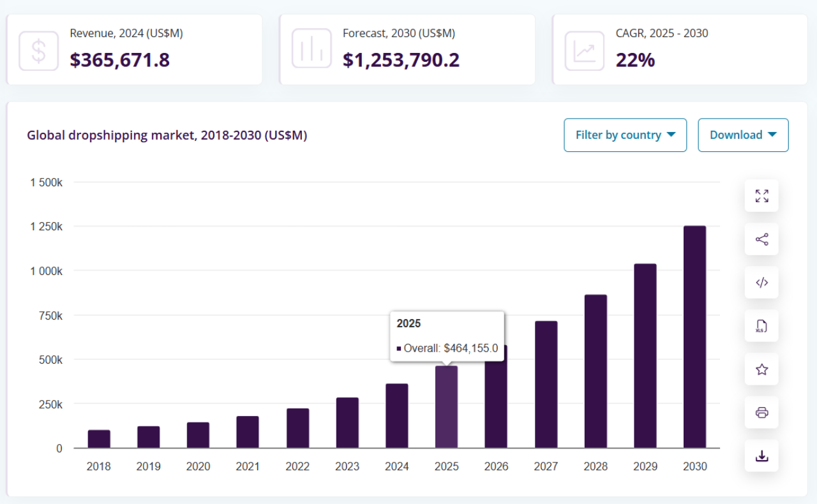
Task: Click the 22% CAGR value
Action: click(x=635, y=60)
